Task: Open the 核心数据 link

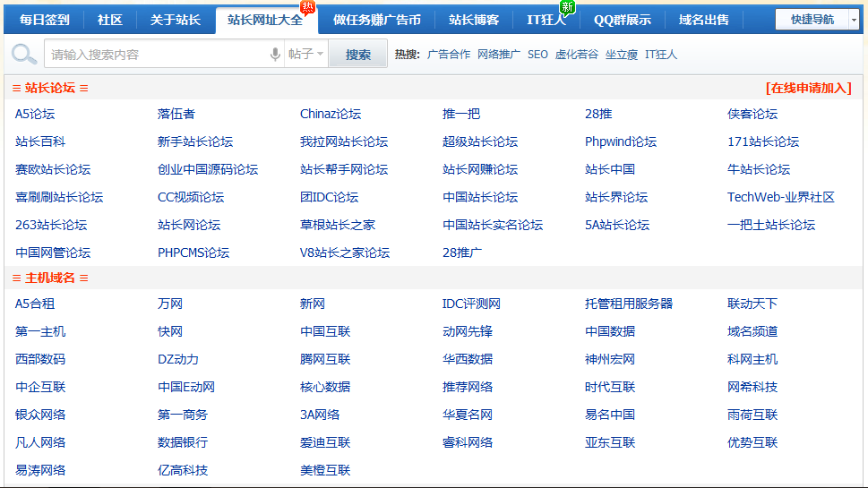Action: tap(325, 387)
